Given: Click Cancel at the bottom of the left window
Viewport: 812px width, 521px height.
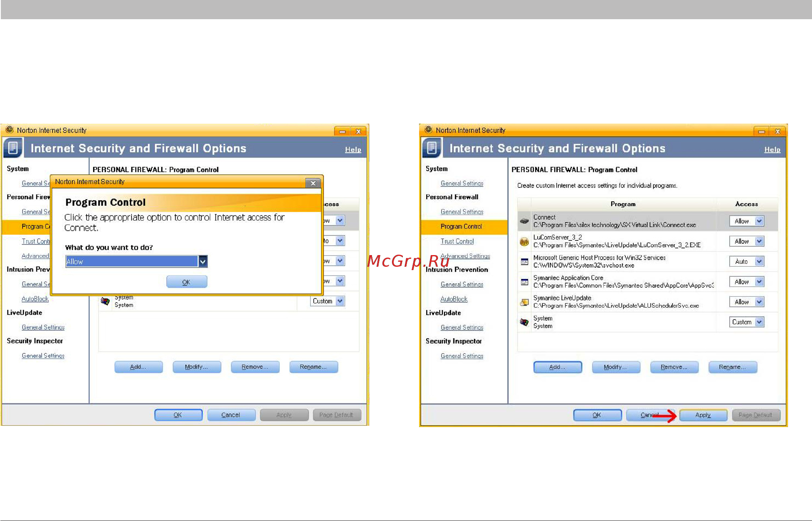Looking at the screenshot, I should (231, 415).
